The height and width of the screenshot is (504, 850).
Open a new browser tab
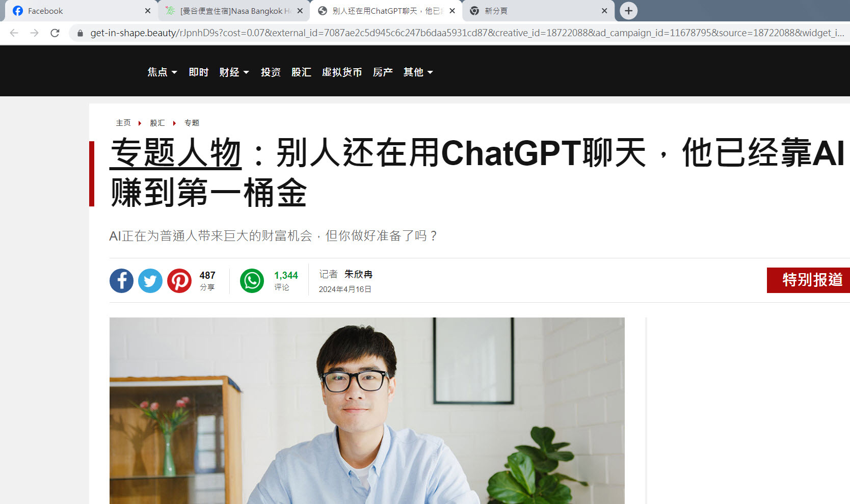pyautogui.click(x=629, y=11)
